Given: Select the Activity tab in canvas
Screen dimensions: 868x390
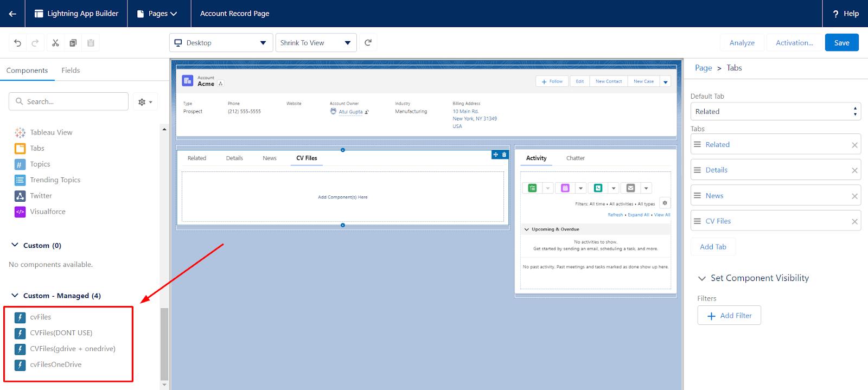Looking at the screenshot, I should [537, 158].
